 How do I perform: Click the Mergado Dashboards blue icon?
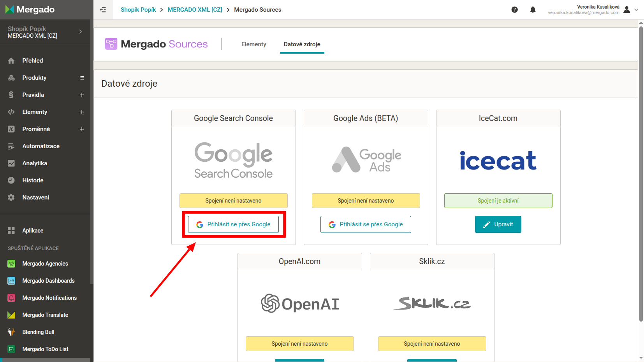click(11, 281)
